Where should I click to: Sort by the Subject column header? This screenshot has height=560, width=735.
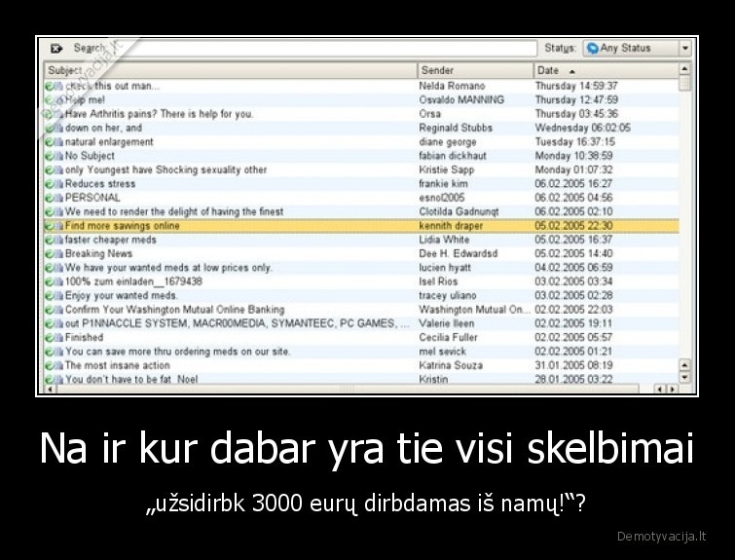231,70
